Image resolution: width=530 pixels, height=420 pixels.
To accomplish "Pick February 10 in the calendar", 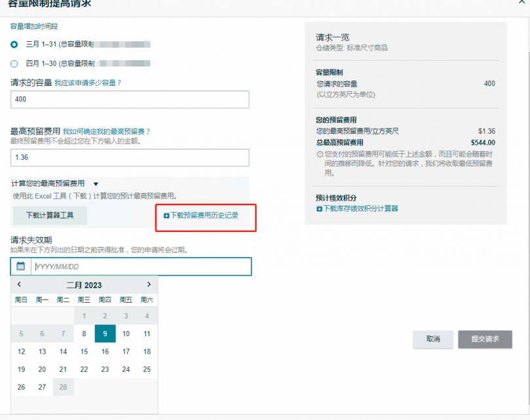I will 126,334.
